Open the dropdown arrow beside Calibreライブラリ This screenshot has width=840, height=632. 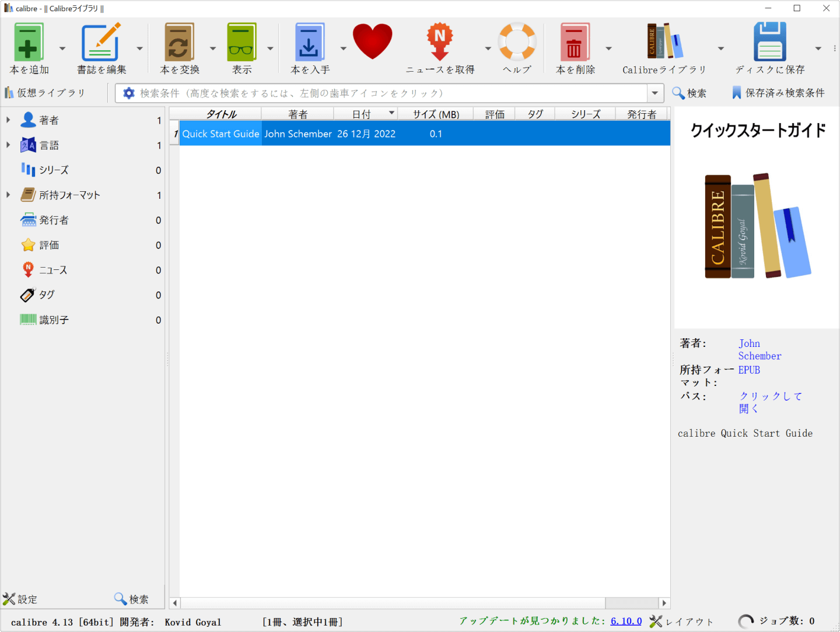coord(721,48)
